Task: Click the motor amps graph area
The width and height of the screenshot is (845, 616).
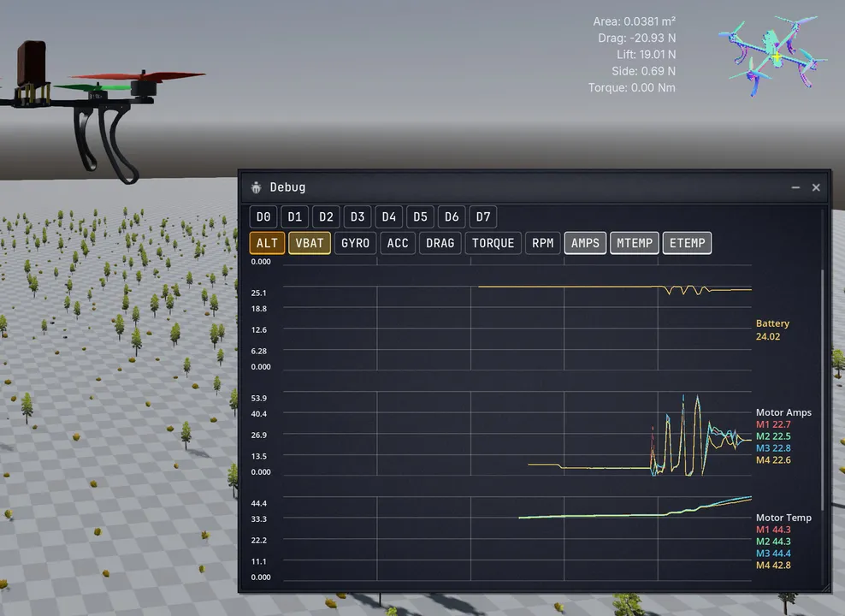Action: coord(517,433)
